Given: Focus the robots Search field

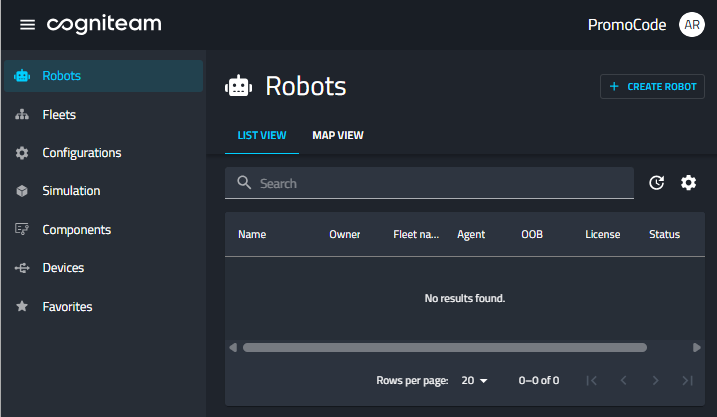Looking at the screenshot, I should 429,183.
